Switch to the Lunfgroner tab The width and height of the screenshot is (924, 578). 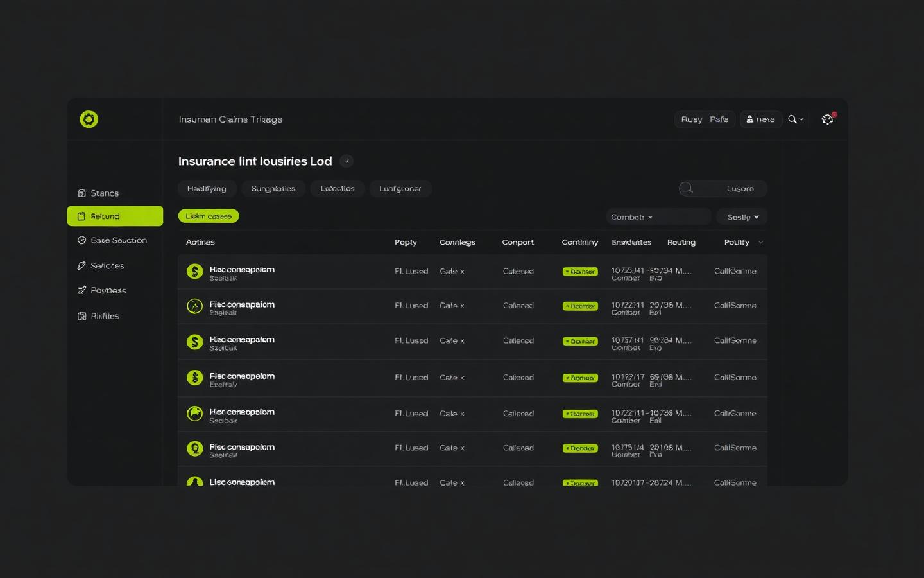(x=400, y=189)
